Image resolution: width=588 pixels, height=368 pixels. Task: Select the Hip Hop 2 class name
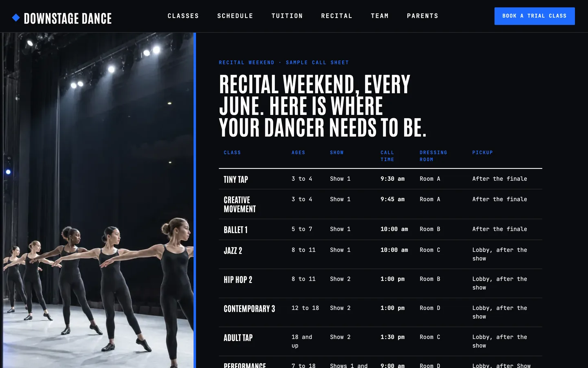pyautogui.click(x=238, y=280)
